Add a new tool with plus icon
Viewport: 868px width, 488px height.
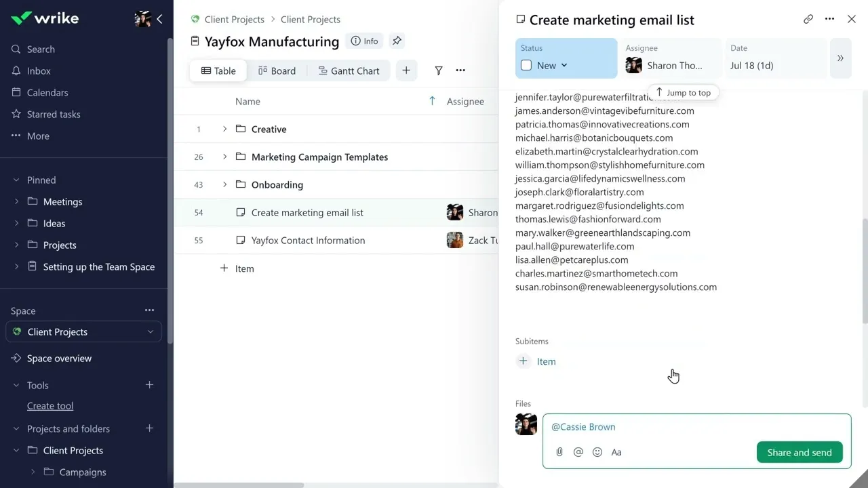click(x=149, y=385)
